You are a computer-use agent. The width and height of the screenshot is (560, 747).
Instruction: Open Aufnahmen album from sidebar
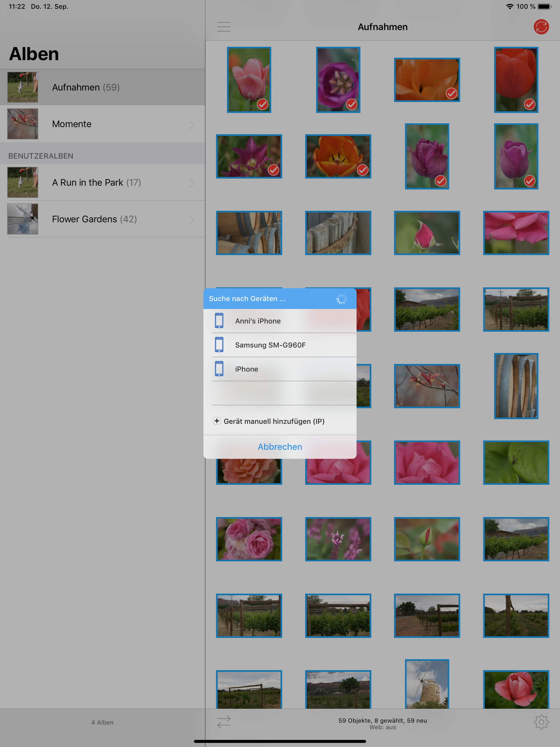pos(103,87)
